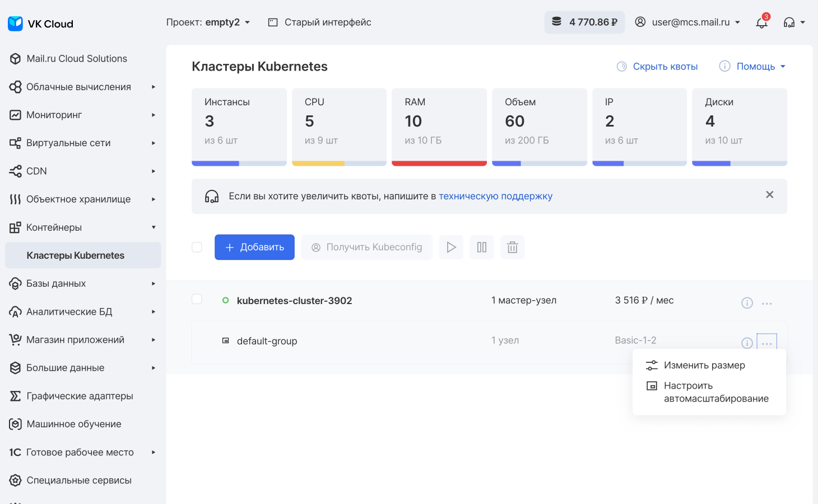This screenshot has height=504, width=818.
Task: Click the Мониторинг chart icon
Action: pos(16,115)
